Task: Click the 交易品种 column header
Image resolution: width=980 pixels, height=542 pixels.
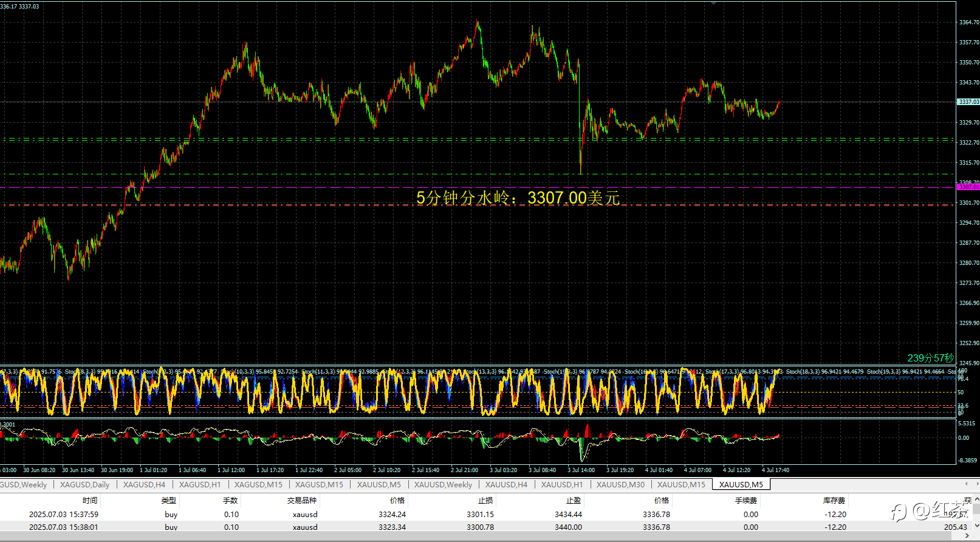Action: pos(302,501)
